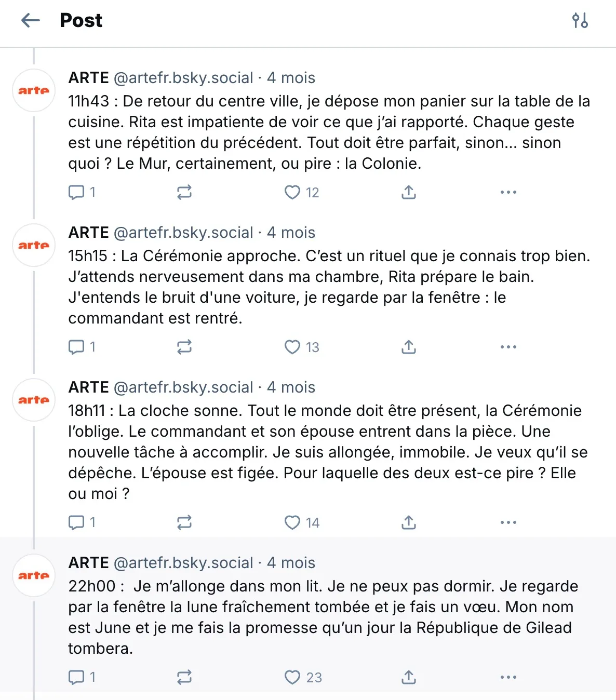Screen dimensions: 616x700
Task: Open ARTE avatar on the 18h11 post
Action: 34,400
